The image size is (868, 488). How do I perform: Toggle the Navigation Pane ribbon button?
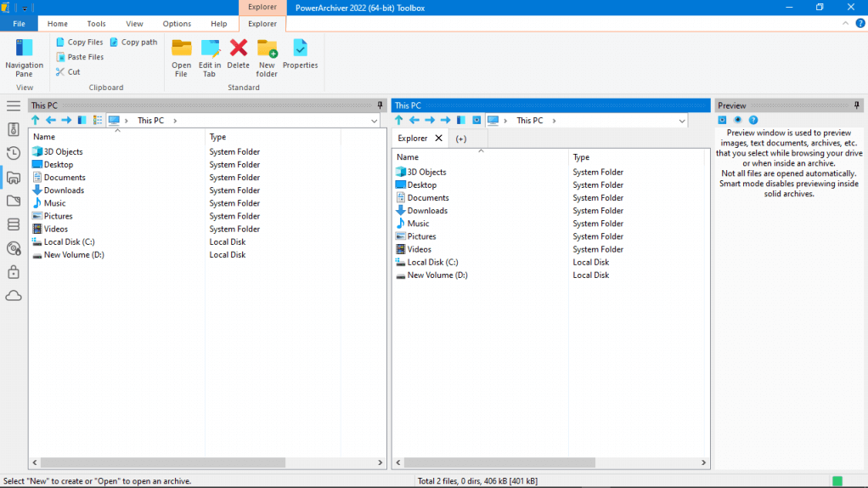point(24,58)
